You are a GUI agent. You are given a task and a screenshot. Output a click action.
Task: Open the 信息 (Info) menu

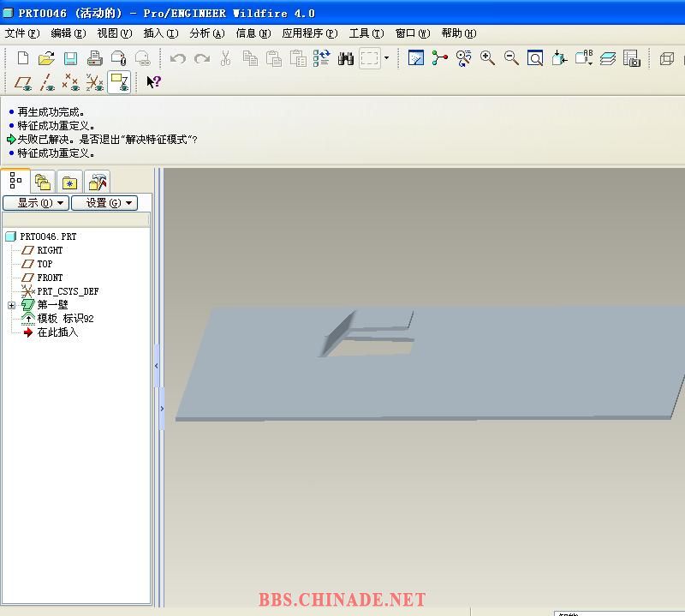coord(253,33)
